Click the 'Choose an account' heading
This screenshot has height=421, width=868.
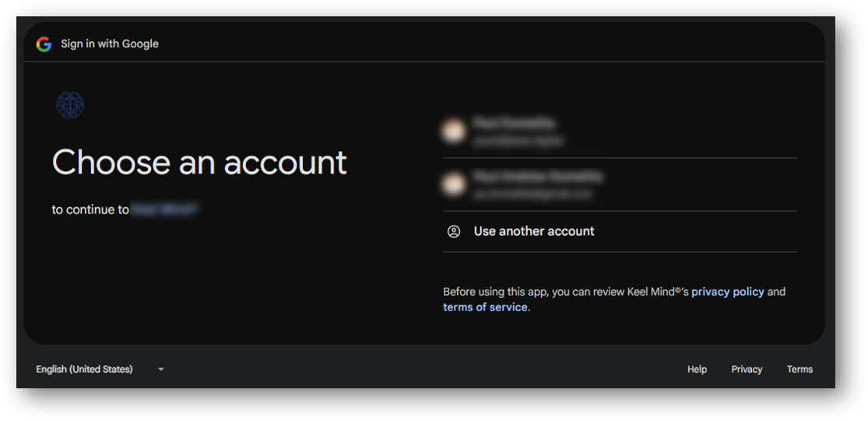(199, 162)
